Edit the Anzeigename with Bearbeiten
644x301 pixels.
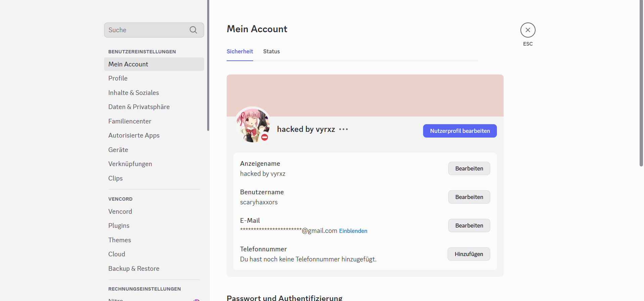tap(469, 168)
